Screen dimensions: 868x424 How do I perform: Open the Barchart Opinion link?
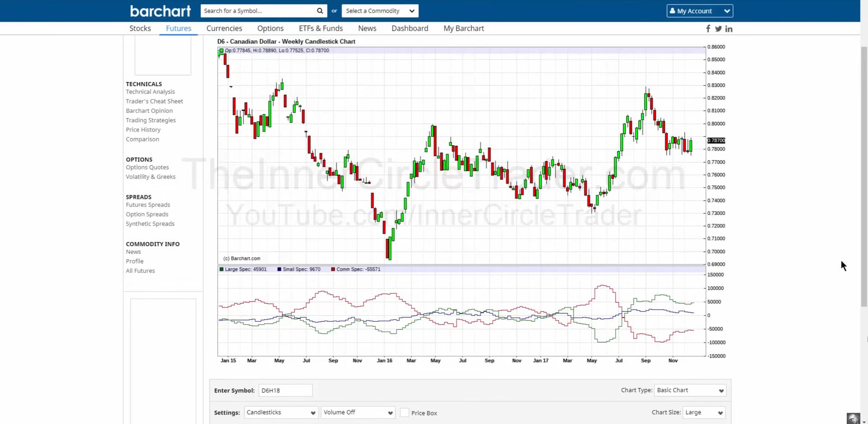click(x=149, y=111)
